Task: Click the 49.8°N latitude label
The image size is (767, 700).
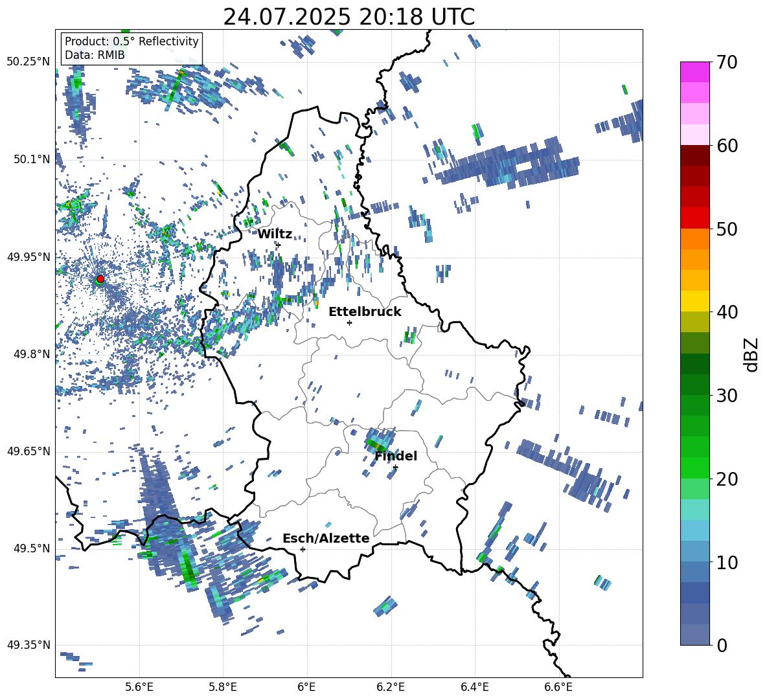Action: point(31,354)
